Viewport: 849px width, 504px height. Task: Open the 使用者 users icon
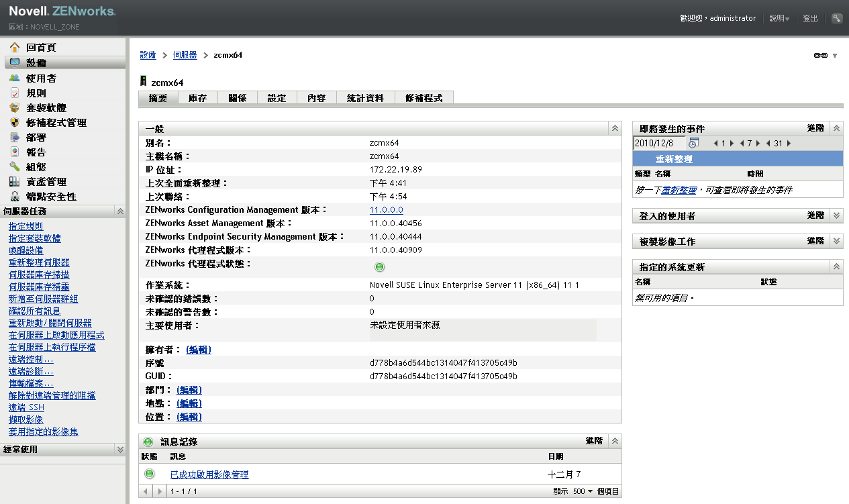click(x=14, y=78)
